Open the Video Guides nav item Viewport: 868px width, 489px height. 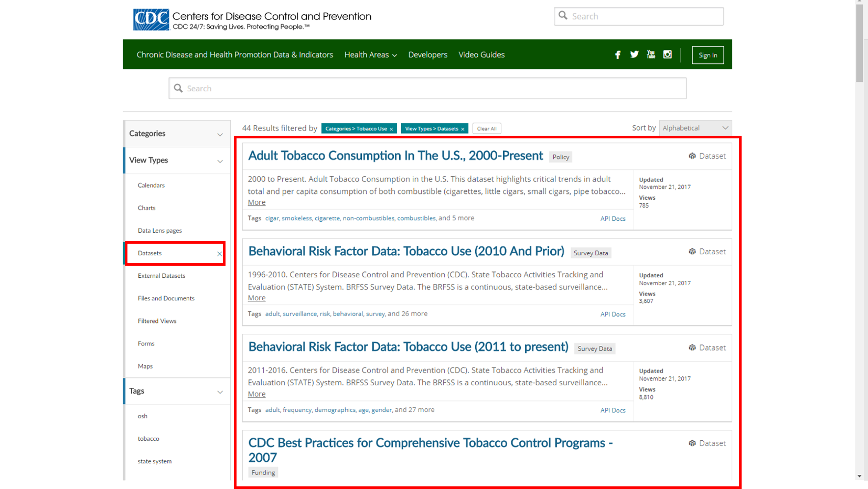[481, 55]
